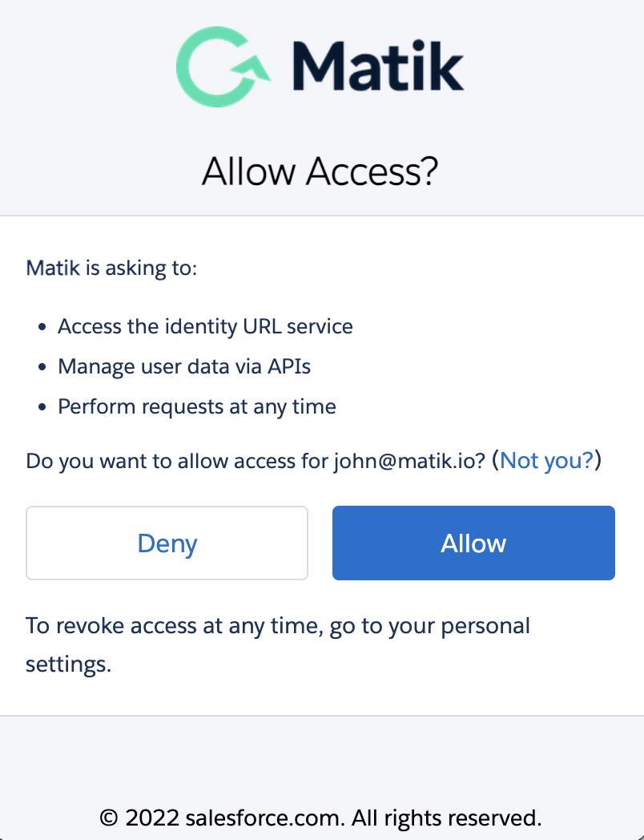
Task: Click the Allow button
Action: pos(473,543)
